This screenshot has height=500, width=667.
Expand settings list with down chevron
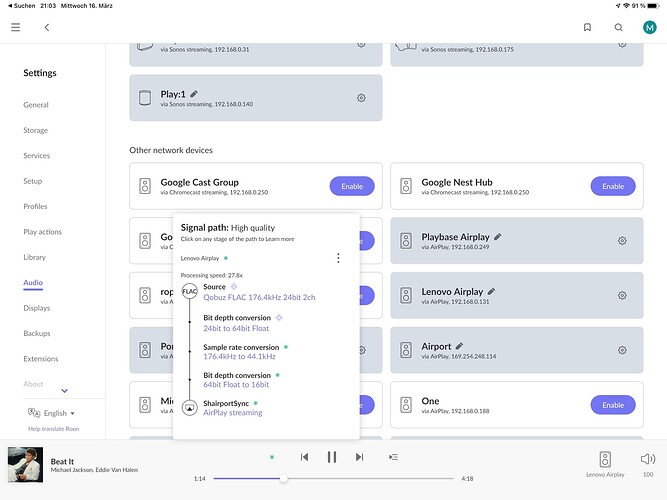coord(65,391)
